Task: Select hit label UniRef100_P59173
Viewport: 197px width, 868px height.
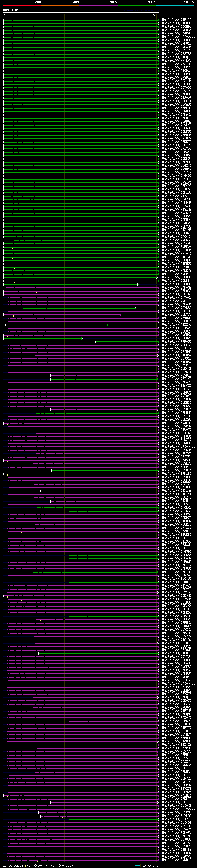Action: coord(177,50)
